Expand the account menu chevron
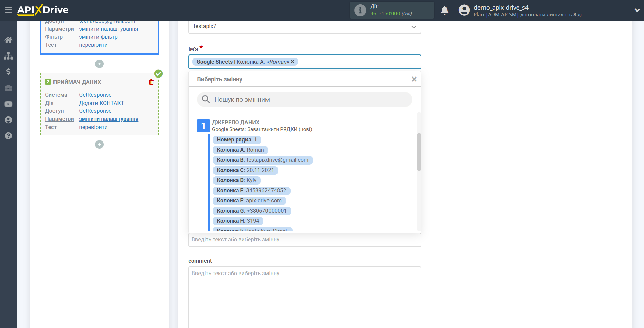The width and height of the screenshot is (644, 328). pyautogui.click(x=637, y=10)
